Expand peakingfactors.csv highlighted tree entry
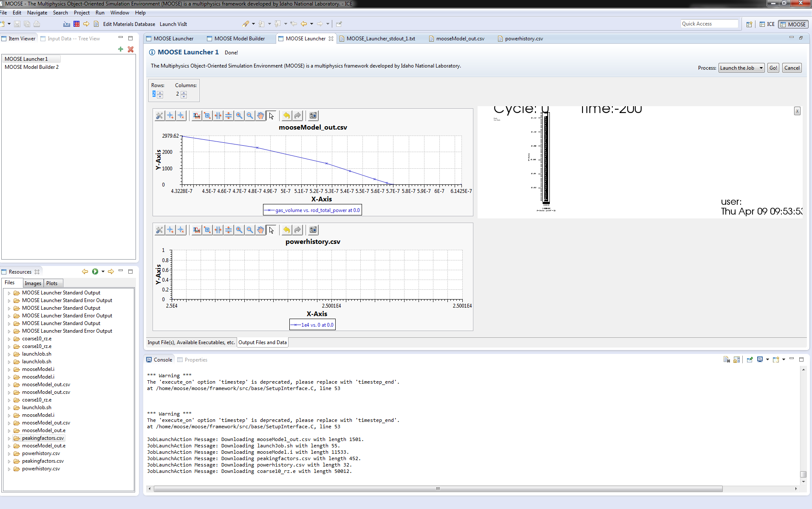The image size is (812, 509). click(9, 438)
